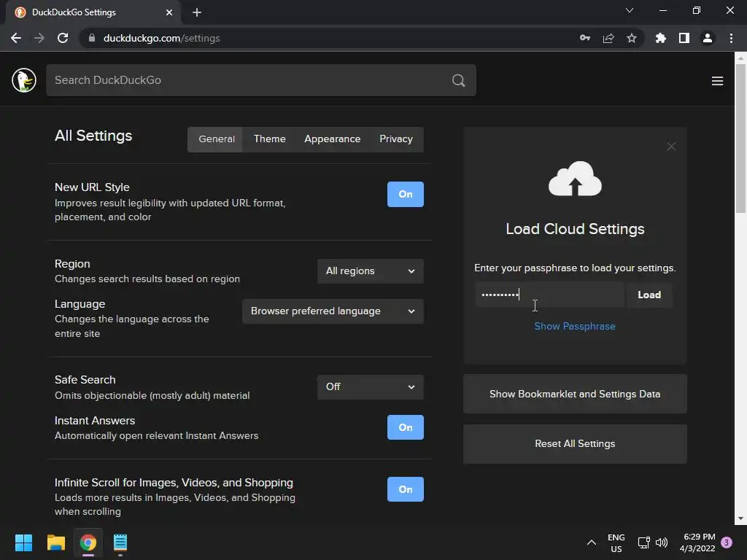747x560 pixels.
Task: Toggle Infinite Scroll for Images switch
Action: coord(405,489)
